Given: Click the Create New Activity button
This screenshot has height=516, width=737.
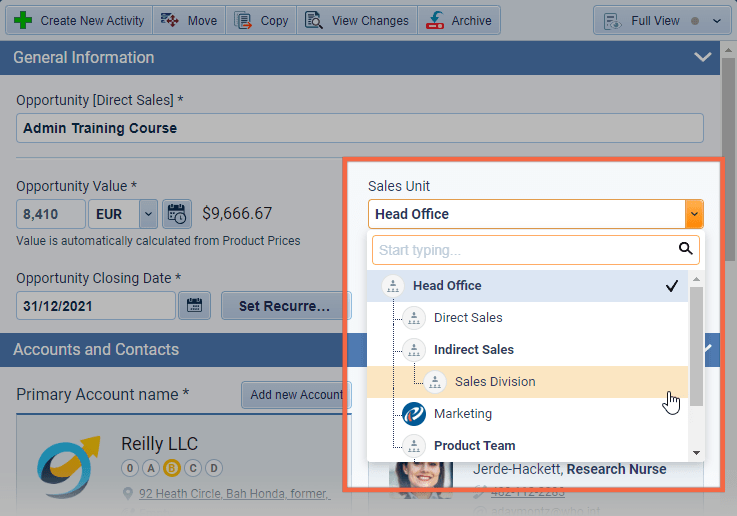Looking at the screenshot, I should [80, 20].
